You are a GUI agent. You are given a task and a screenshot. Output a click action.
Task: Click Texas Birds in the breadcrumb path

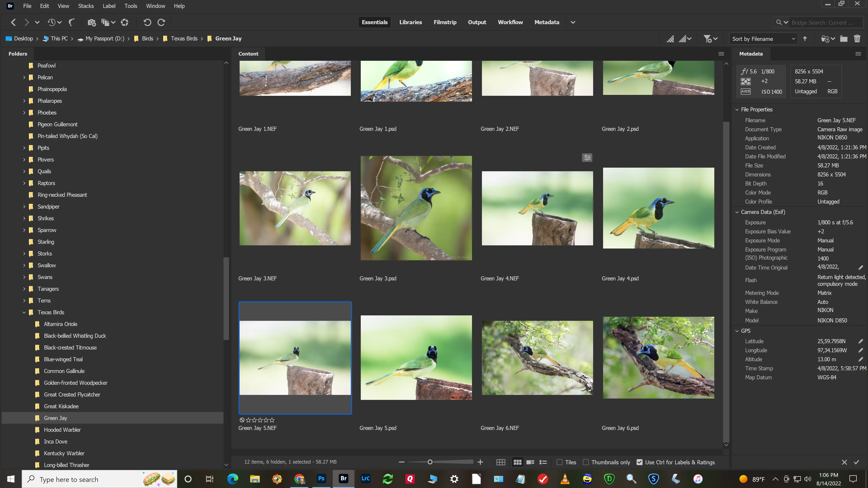(184, 38)
